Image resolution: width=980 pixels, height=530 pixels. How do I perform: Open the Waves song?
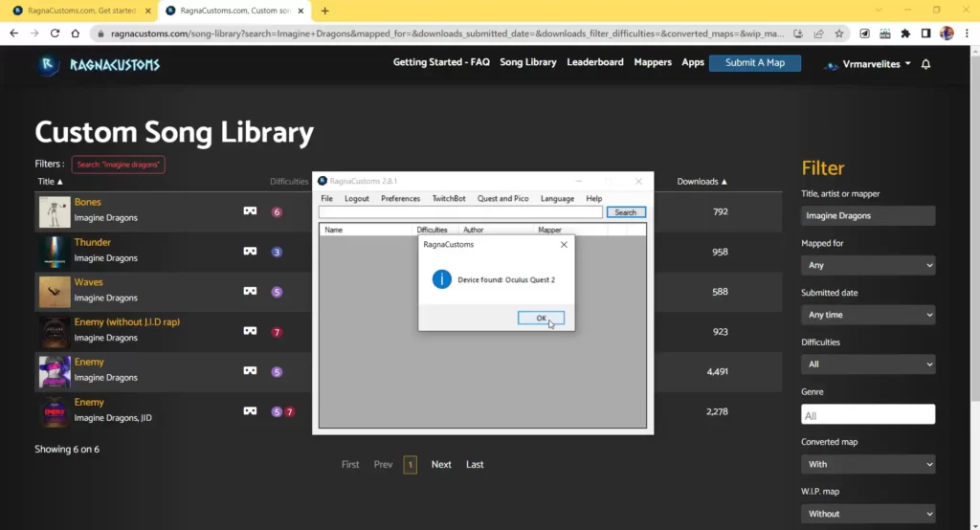[x=88, y=282]
